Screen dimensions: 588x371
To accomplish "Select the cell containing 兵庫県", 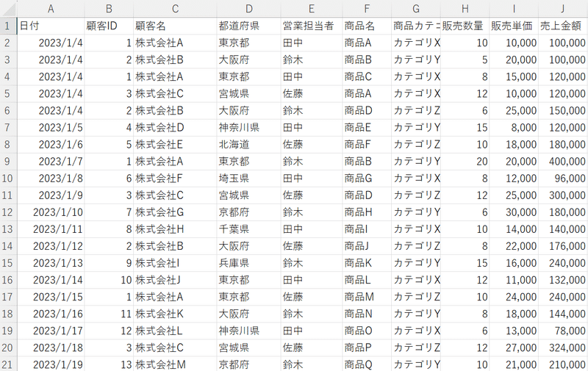I will coord(248,262).
